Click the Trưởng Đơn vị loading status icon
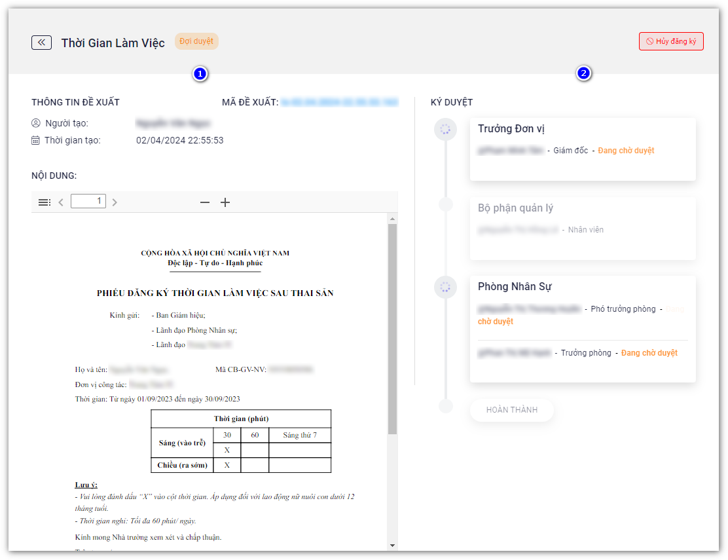 [445, 130]
